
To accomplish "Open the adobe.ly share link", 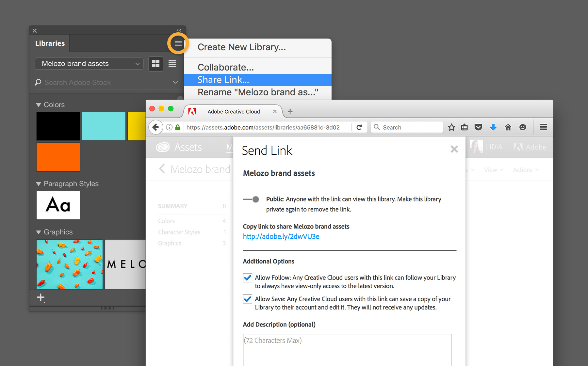I will click(x=281, y=236).
